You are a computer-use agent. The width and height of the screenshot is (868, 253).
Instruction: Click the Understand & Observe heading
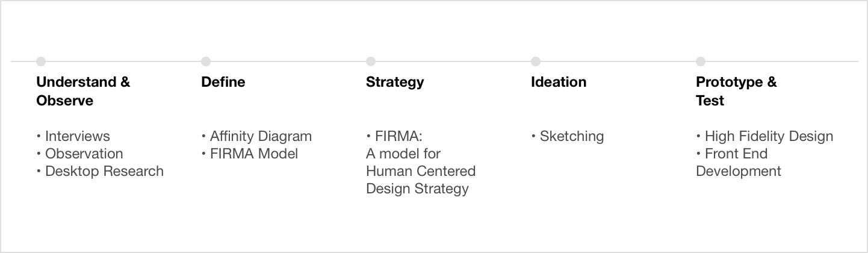point(83,91)
